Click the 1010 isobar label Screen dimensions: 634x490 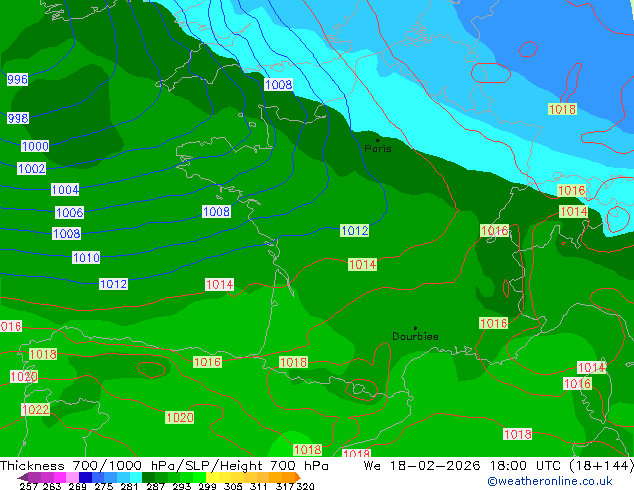(86, 257)
